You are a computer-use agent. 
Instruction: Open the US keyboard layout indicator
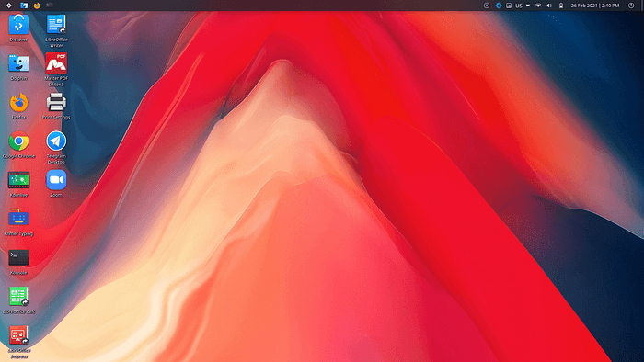click(x=519, y=6)
